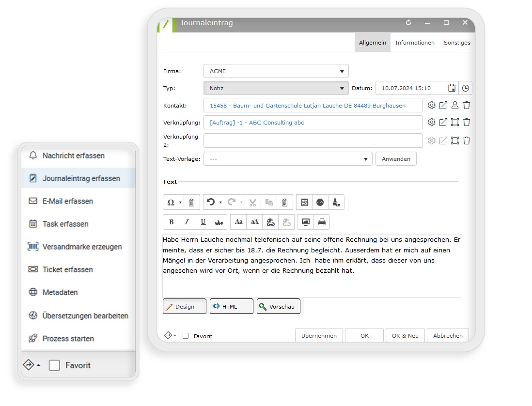
Task: Switch to the Informationen tab
Action: [415, 43]
